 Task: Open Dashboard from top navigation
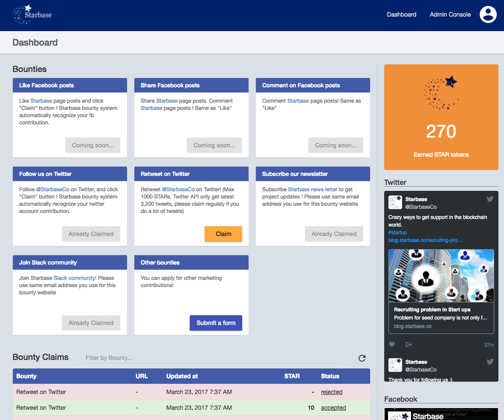[x=402, y=14]
